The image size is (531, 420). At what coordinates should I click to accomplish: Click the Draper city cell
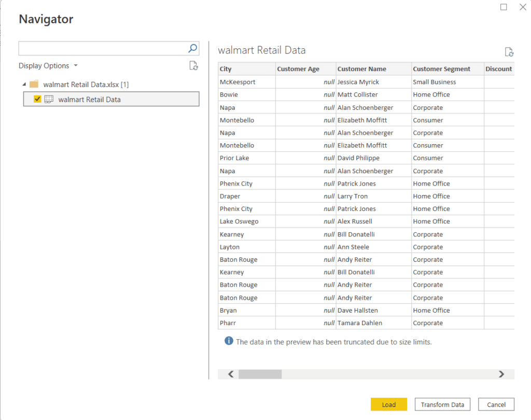(x=247, y=196)
